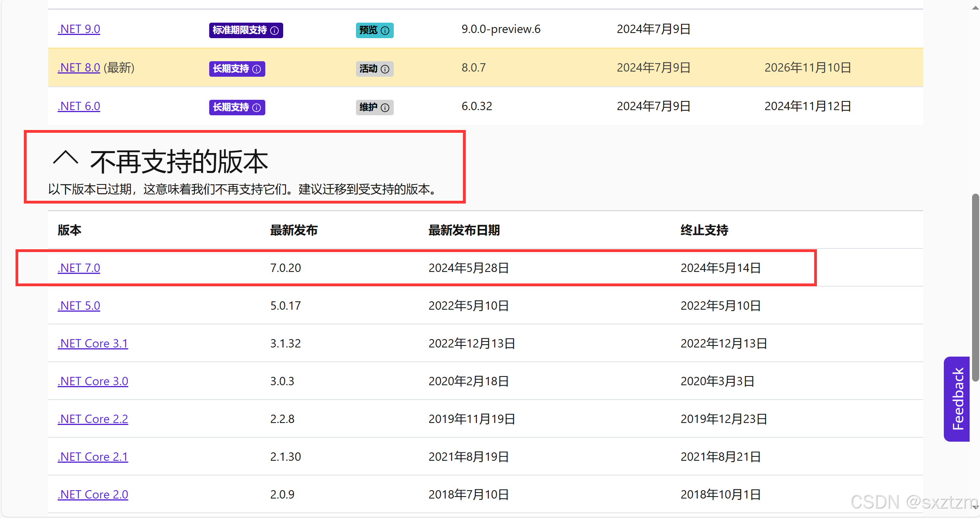980x518 pixels.
Task: Click the 维护 status badge label
Action: [x=368, y=107]
